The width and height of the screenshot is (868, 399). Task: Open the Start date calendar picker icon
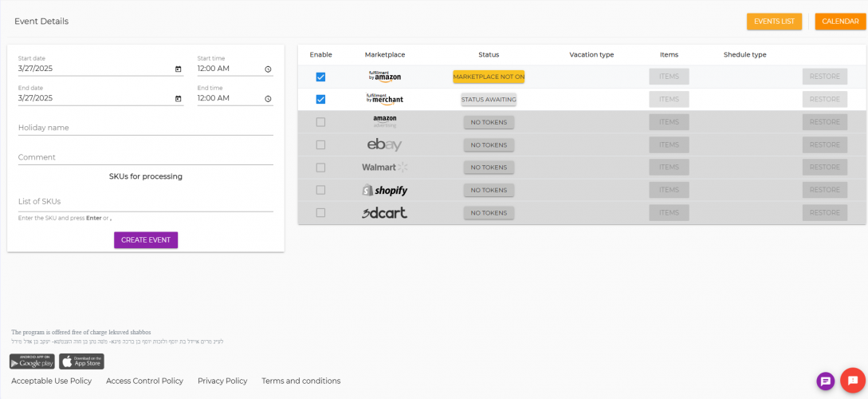click(179, 69)
